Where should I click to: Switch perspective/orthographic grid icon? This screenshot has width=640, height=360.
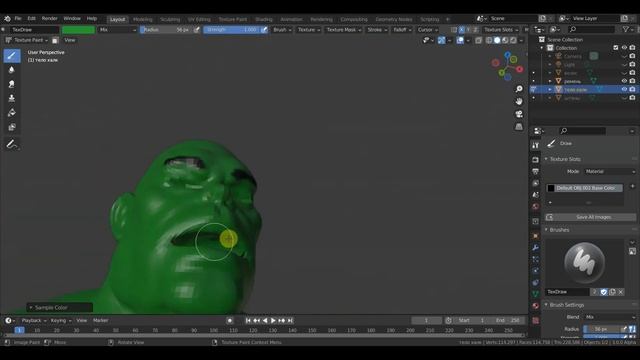tap(519, 127)
